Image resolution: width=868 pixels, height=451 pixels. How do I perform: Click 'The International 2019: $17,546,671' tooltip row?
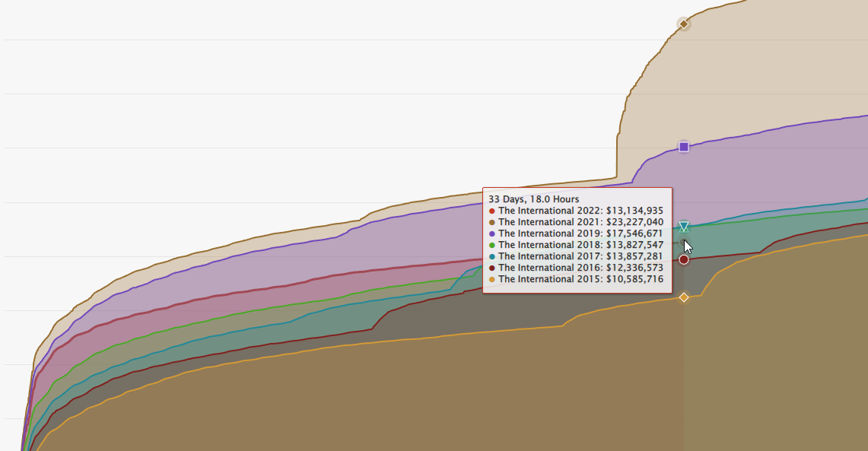coord(576,233)
